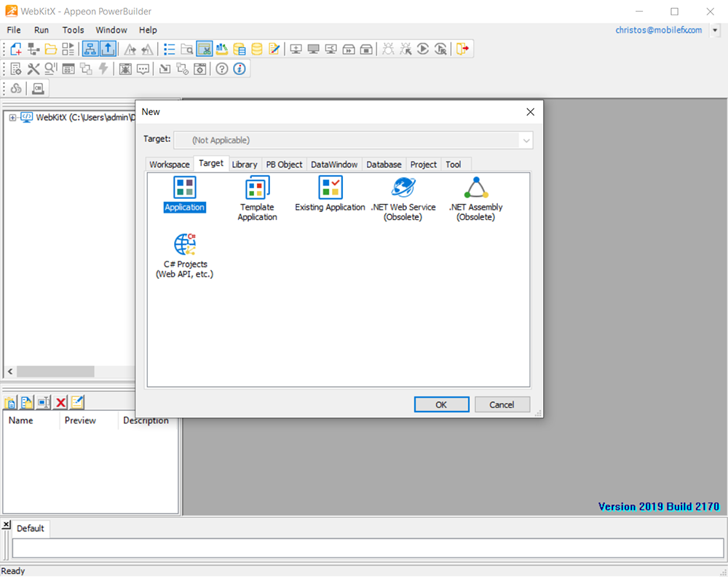Open the File menu
This screenshot has height=577, width=728.
14,30
